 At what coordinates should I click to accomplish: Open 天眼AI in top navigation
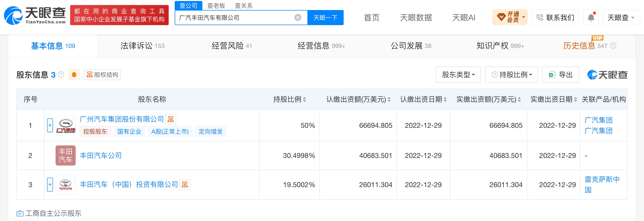tap(464, 18)
